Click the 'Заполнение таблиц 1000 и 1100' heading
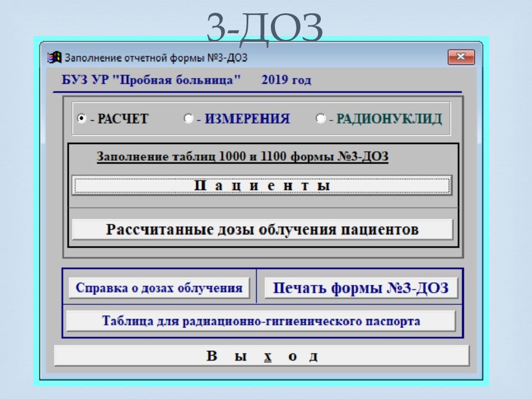The height and width of the screenshot is (399, 532). pos(243,157)
